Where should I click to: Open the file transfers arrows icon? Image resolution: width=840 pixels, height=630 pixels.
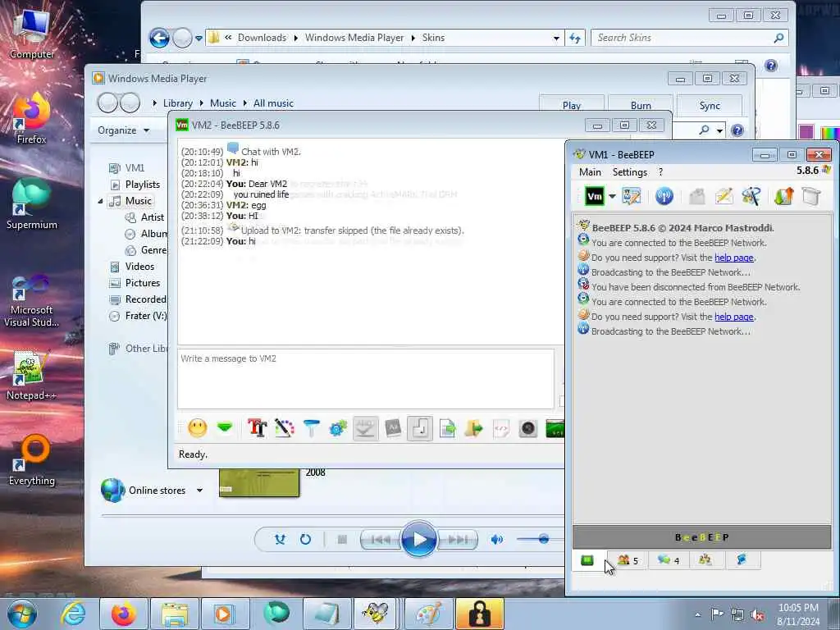[x=783, y=197]
